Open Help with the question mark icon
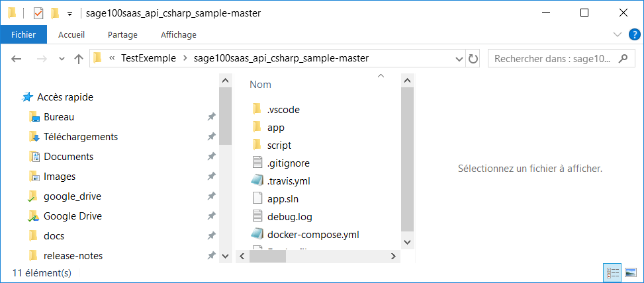Screen dimensions: 644x283 click(x=634, y=35)
